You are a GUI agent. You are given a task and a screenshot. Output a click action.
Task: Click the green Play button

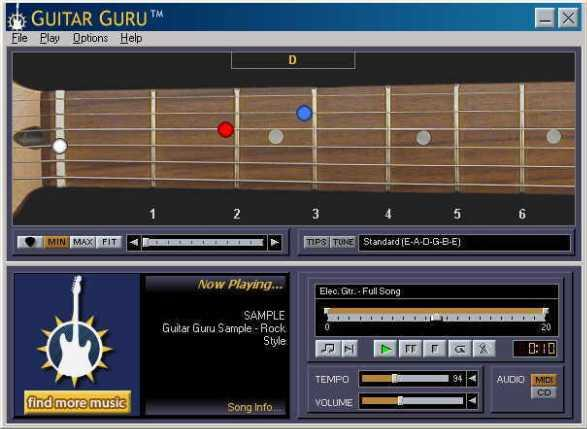[386, 349]
